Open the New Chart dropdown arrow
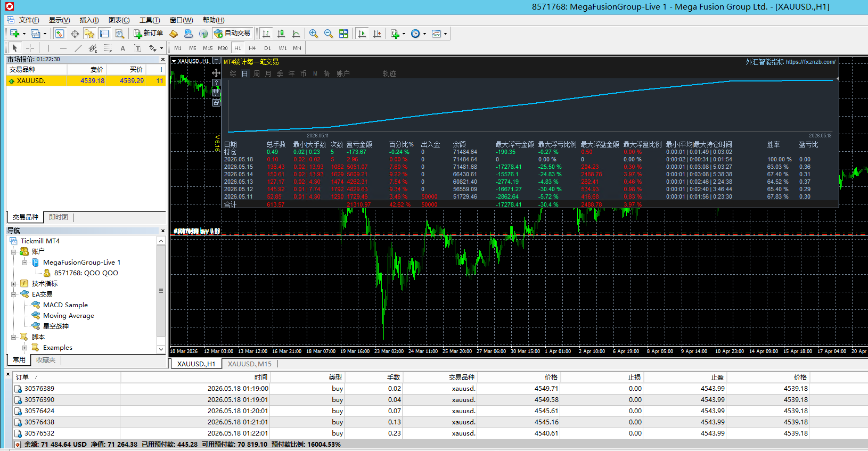 tap(24, 34)
